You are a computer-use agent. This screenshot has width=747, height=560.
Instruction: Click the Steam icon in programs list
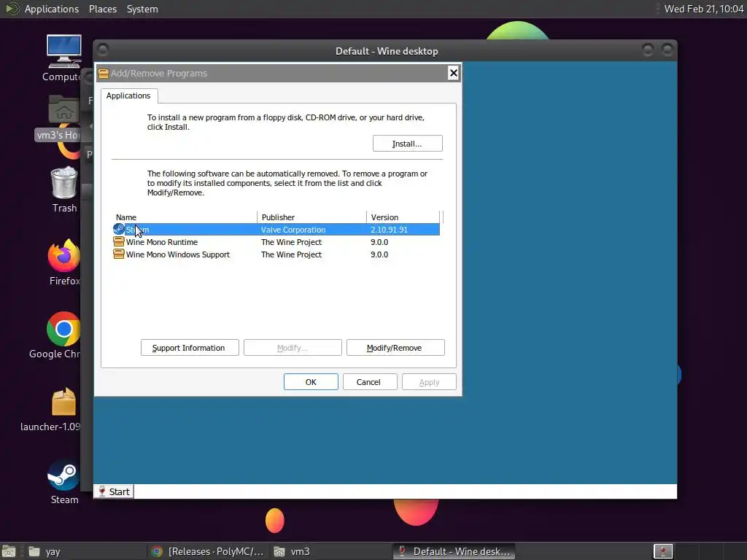click(119, 229)
